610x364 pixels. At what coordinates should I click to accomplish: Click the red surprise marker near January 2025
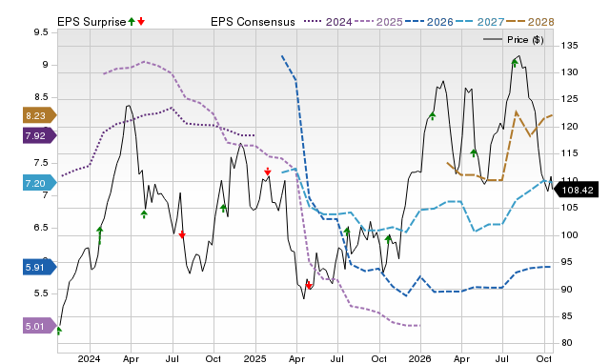[x=268, y=172]
